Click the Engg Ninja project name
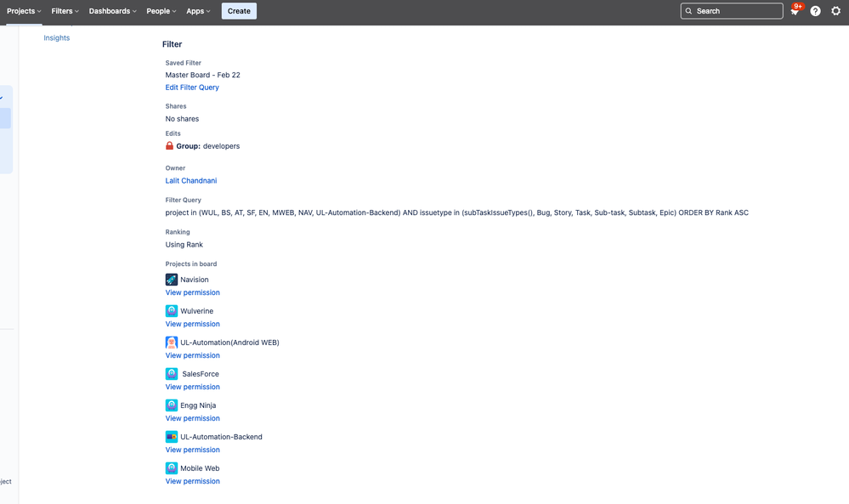Image resolution: width=849 pixels, height=504 pixels. (x=198, y=405)
